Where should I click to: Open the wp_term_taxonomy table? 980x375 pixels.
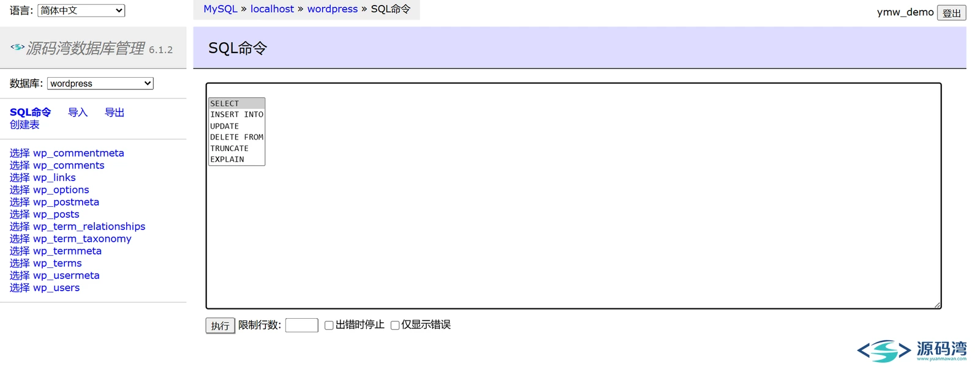click(x=82, y=239)
